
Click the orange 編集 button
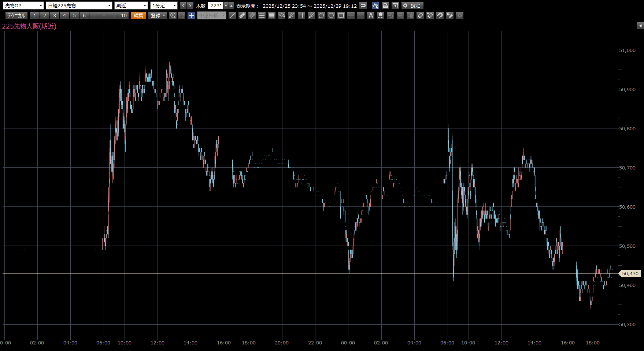[x=138, y=15]
